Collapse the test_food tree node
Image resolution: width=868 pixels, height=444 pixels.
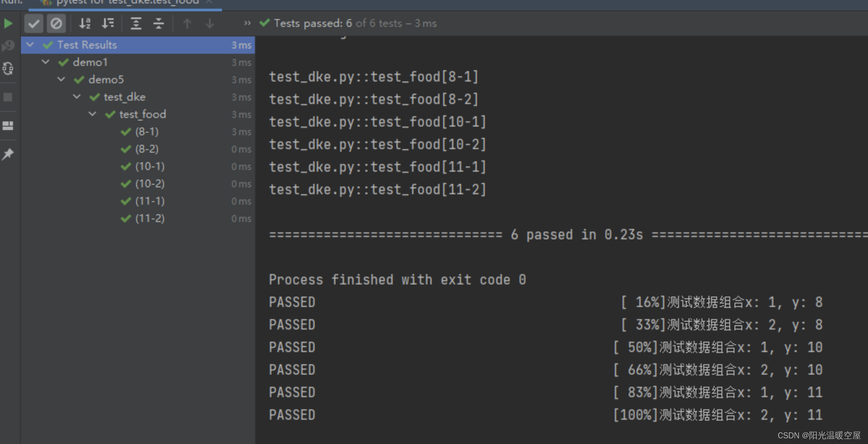92,114
